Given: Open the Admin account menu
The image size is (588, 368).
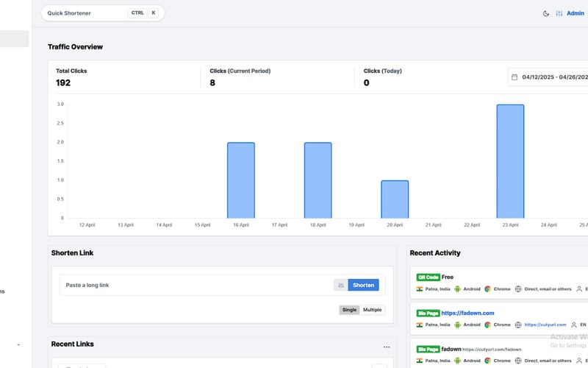Looking at the screenshot, I should pos(576,13).
